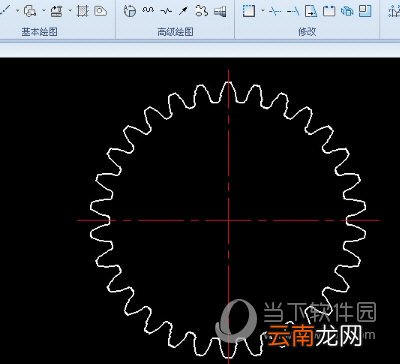400x364 pixels.
Task: Click the stamp-like icon in 基本绘图
Action: pos(57,11)
